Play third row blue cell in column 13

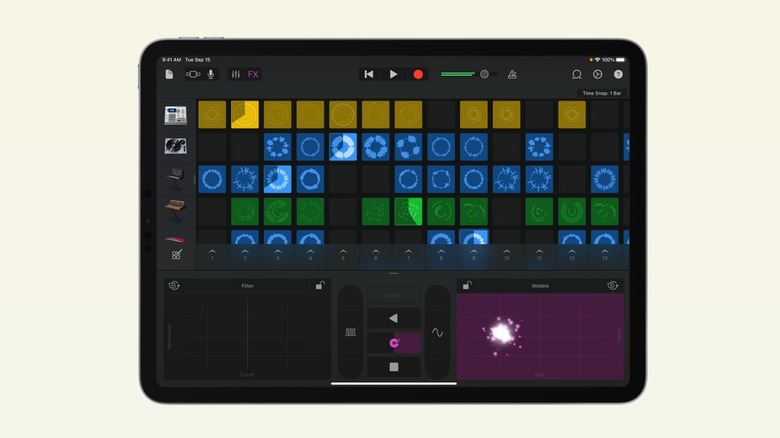coord(604,179)
